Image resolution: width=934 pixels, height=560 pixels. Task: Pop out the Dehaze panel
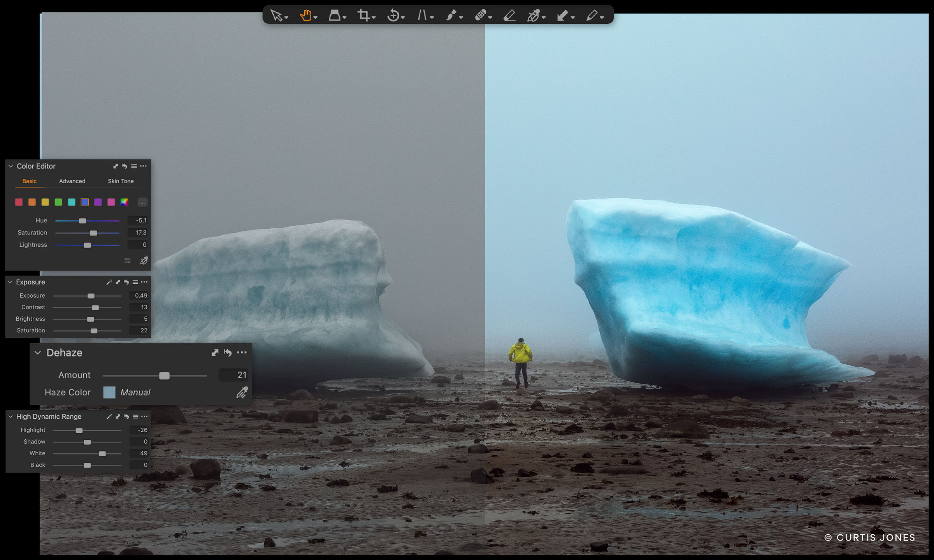tap(215, 353)
